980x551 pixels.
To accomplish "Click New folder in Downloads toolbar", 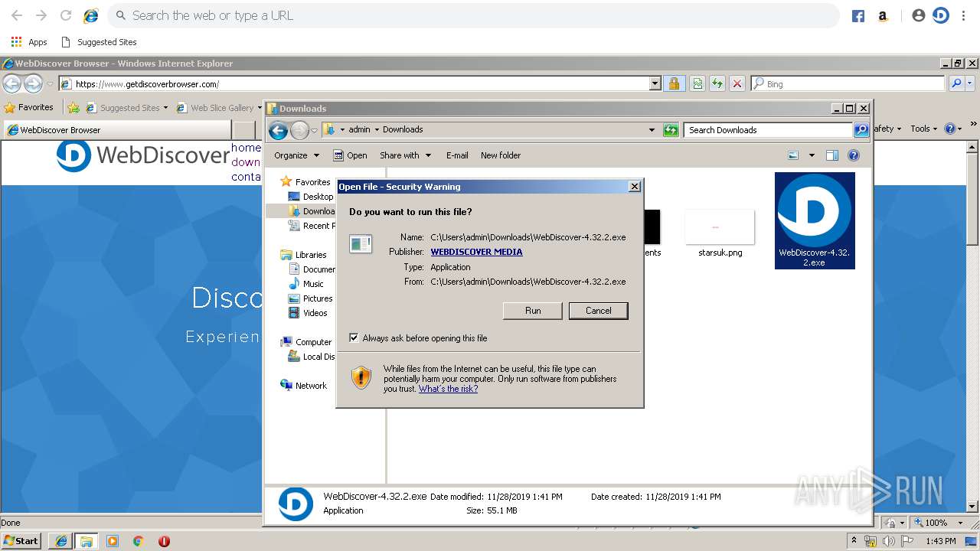I will pyautogui.click(x=501, y=155).
